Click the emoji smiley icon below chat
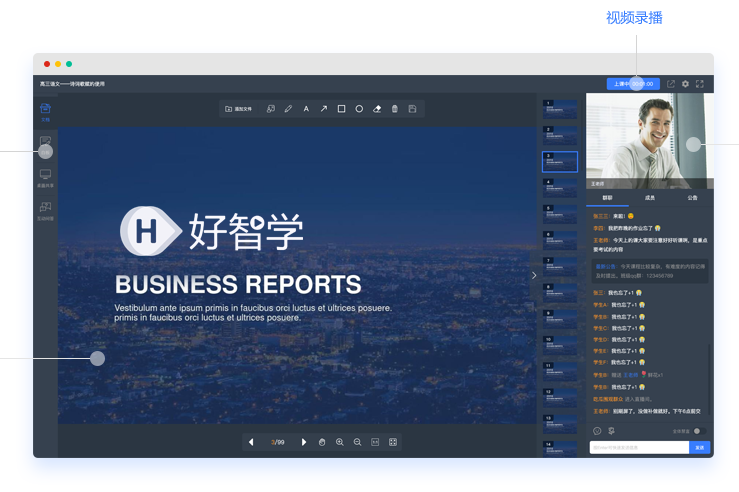 (x=597, y=431)
